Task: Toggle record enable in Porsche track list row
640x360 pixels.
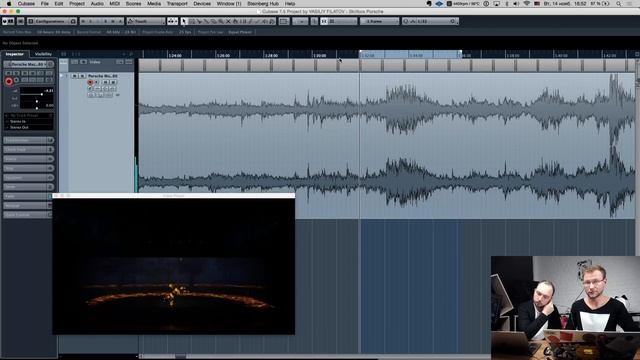Action: tap(90, 82)
